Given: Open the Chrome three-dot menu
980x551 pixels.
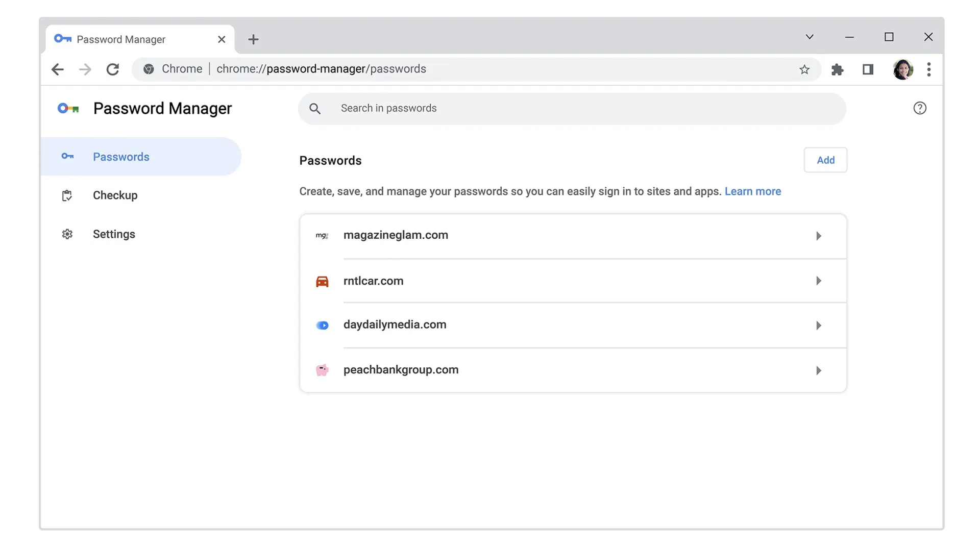Looking at the screenshot, I should pyautogui.click(x=929, y=69).
